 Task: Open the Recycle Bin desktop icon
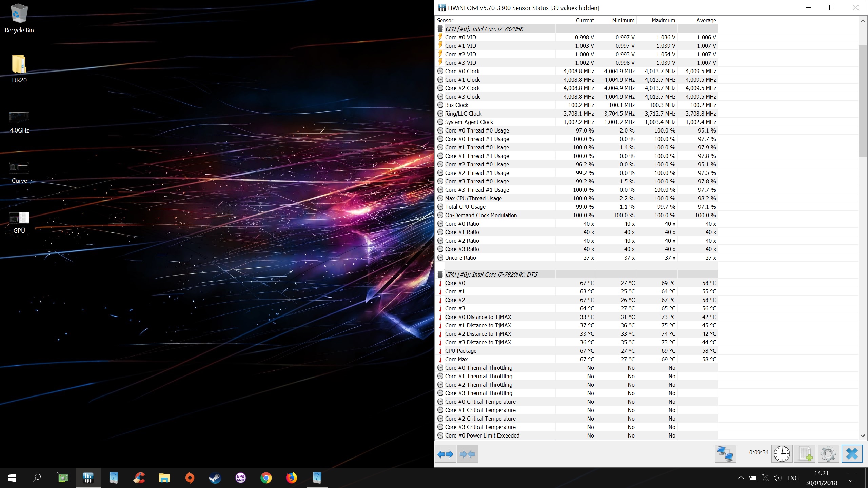click(x=19, y=19)
